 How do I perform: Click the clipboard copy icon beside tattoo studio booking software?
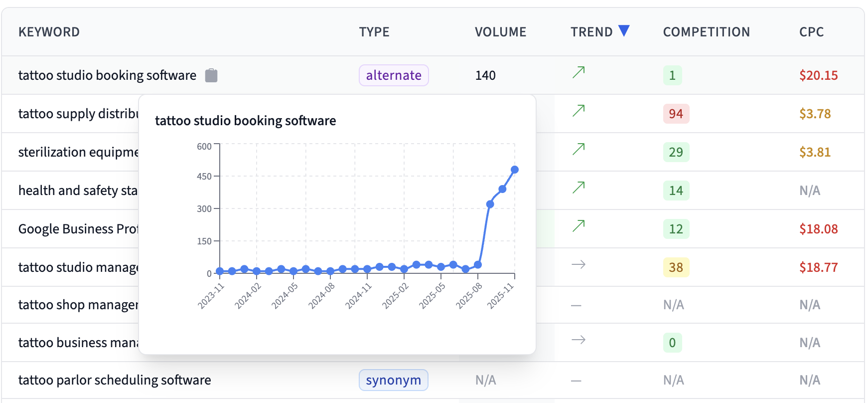[211, 75]
